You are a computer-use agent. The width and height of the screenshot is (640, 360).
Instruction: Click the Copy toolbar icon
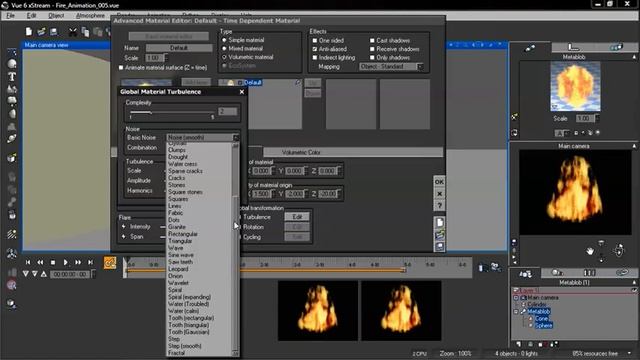(85, 31)
